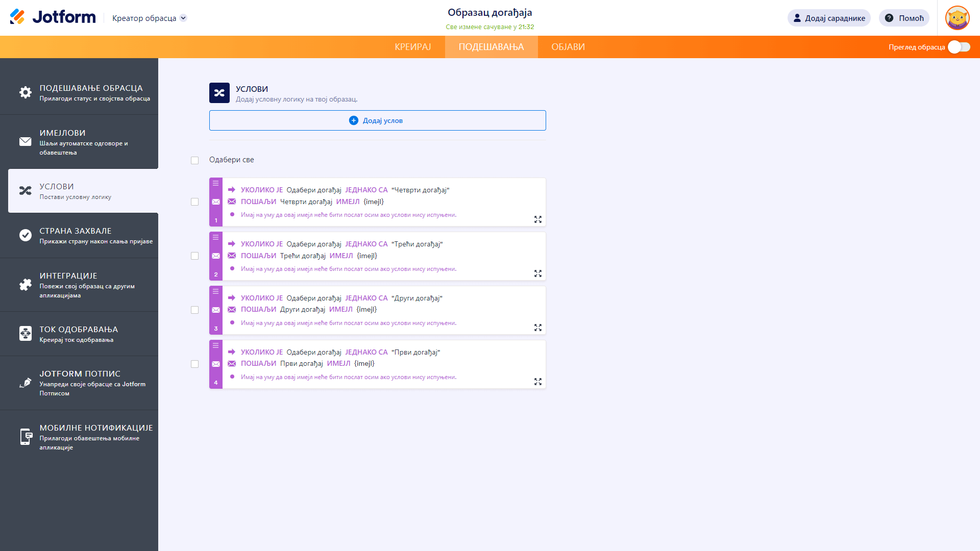Click the Додај сараднике button
980x551 pixels.
click(x=828, y=18)
